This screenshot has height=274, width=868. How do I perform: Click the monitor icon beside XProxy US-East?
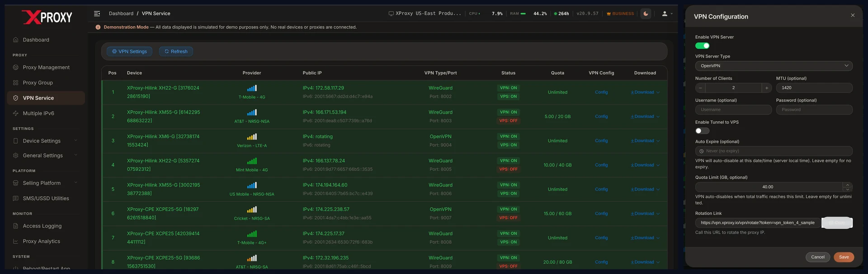coord(391,14)
